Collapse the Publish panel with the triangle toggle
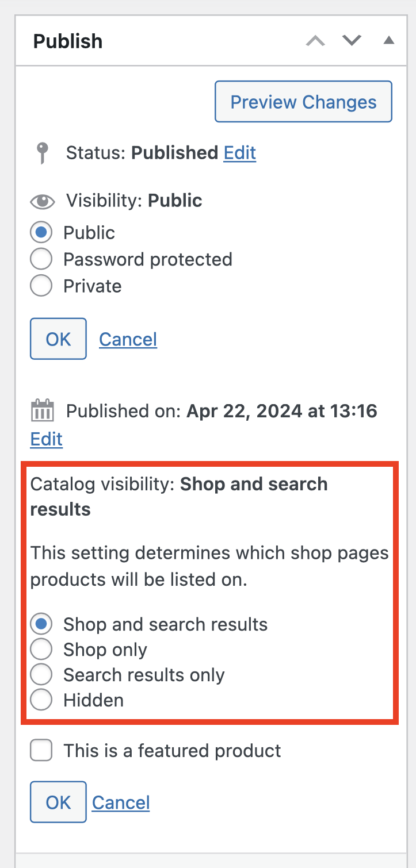The image size is (416, 868). 389,41
